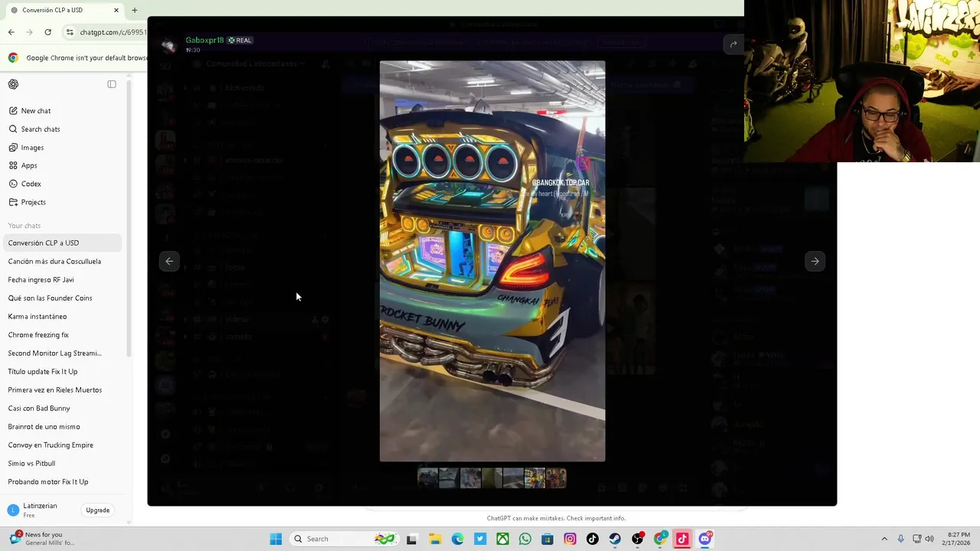Open WhatsApp from the taskbar
This screenshot has width=980, height=551.
click(524, 539)
